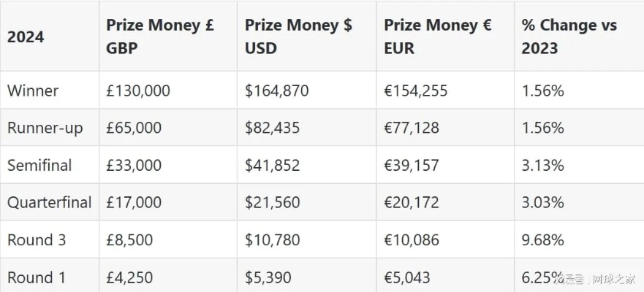The image size is (644, 292).
Task: Select the Prize Money £ GBP header
Action: (x=160, y=36)
